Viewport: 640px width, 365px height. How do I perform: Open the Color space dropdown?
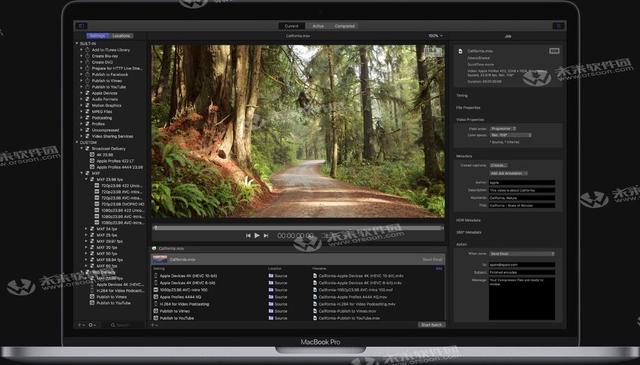pos(511,135)
